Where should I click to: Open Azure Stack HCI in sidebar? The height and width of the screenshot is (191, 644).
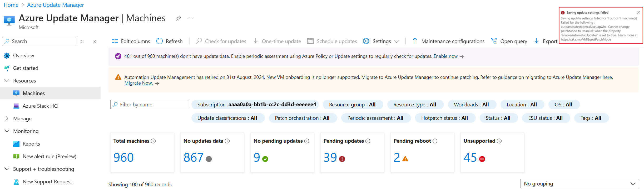click(x=40, y=106)
